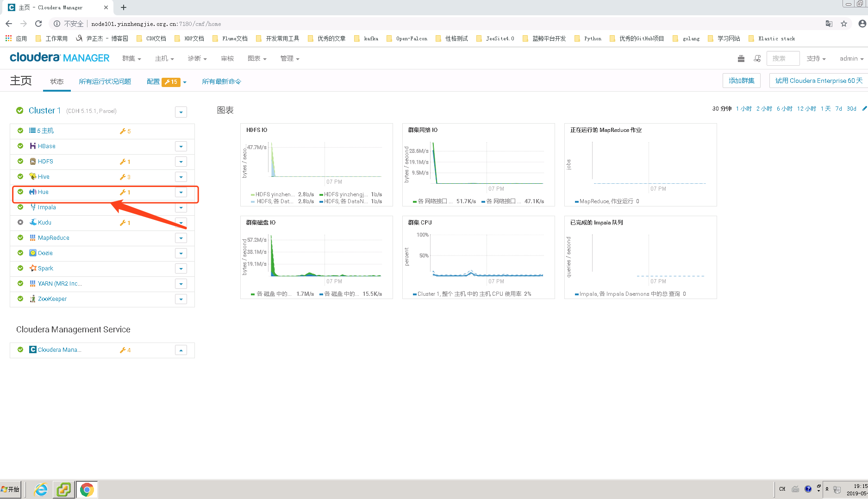Click the Impala service icon
The height and width of the screenshot is (499, 868).
32,207
